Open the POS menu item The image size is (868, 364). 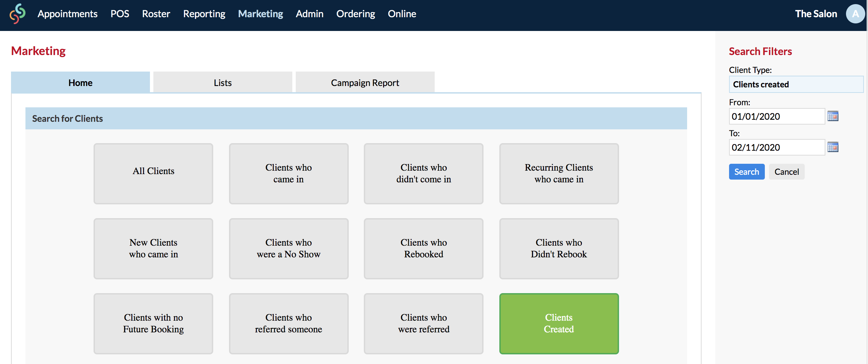[120, 14]
